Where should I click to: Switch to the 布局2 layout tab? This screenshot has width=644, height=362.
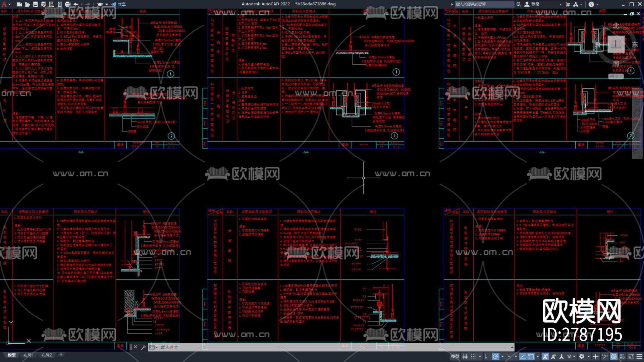[47, 355]
